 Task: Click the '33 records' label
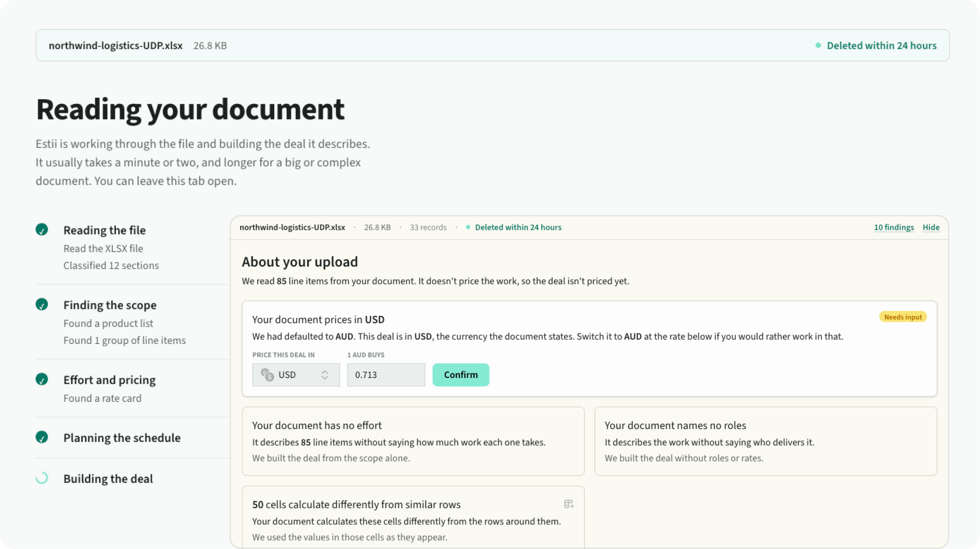coord(428,227)
